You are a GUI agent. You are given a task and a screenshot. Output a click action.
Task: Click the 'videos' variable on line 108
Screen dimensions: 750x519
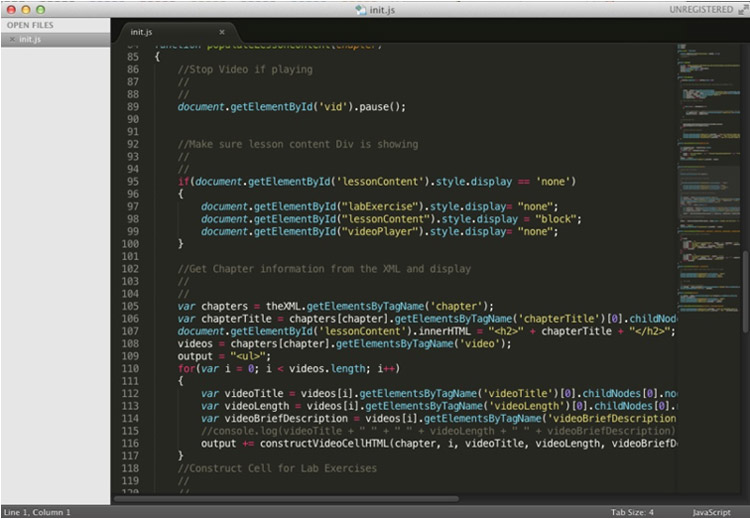[195, 343]
